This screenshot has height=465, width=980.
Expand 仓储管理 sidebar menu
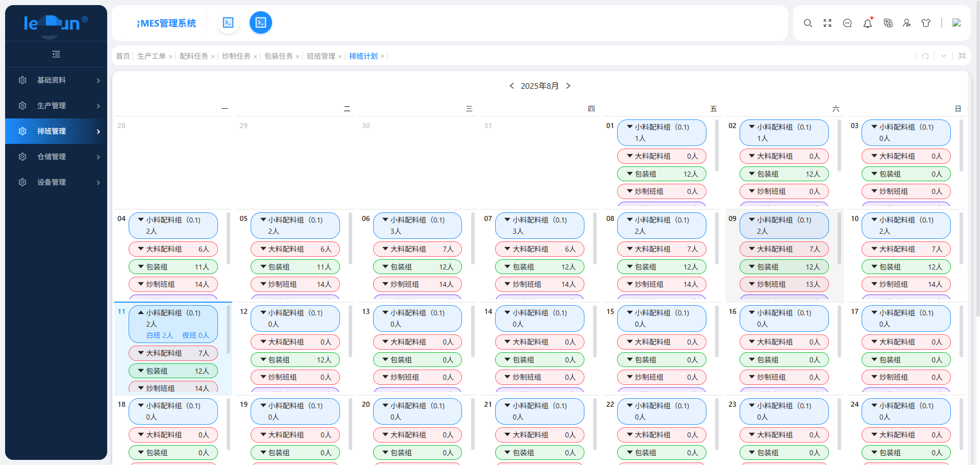(x=56, y=157)
